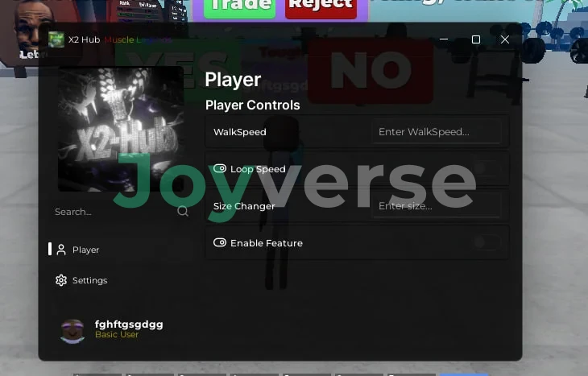Enable the Enable Feature switch

487,242
